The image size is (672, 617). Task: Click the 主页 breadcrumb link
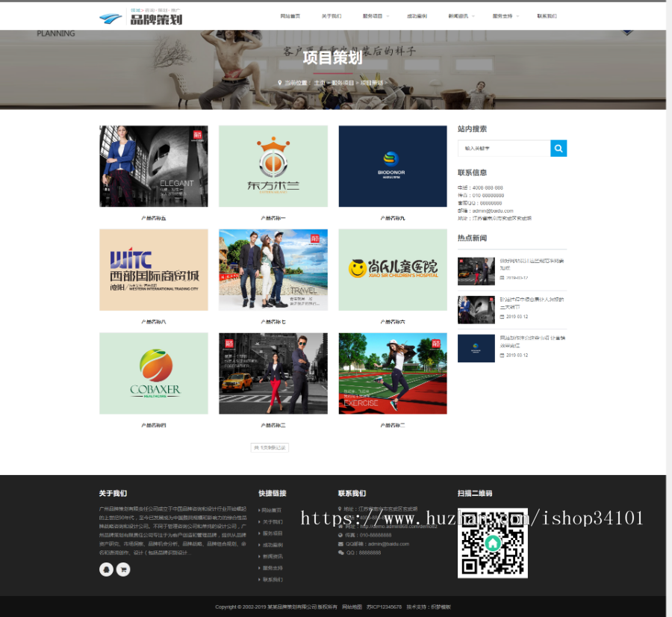click(x=320, y=83)
